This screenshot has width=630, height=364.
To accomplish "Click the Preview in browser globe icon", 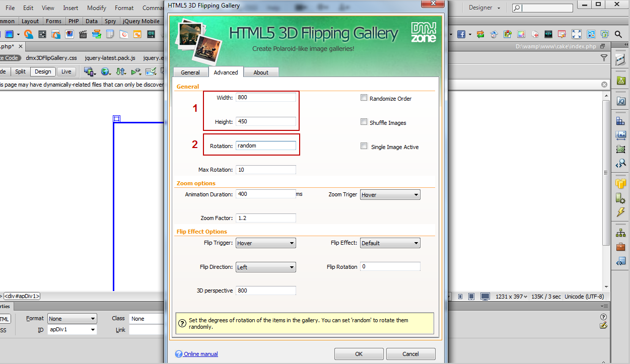I will 105,71.
